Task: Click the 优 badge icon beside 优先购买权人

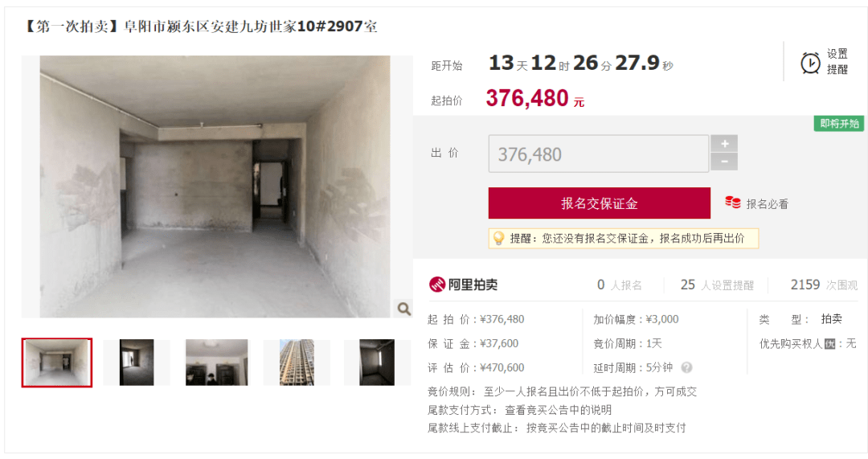Action: pos(829,344)
